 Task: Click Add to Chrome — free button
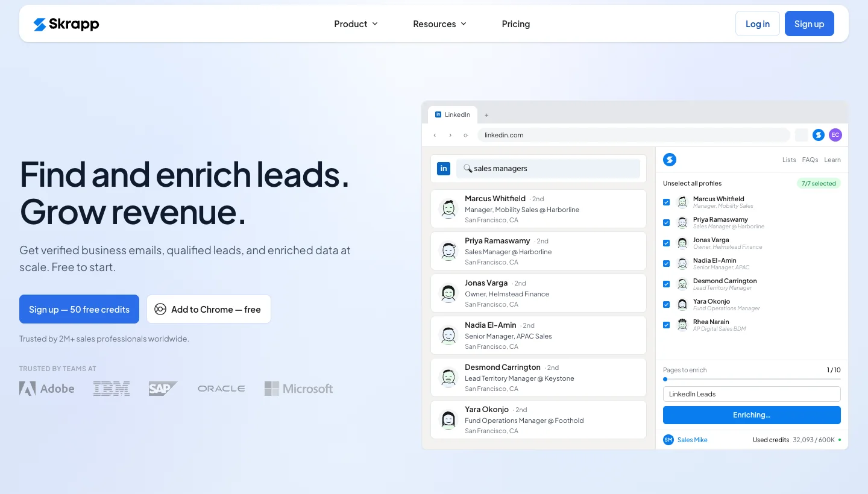tap(209, 309)
